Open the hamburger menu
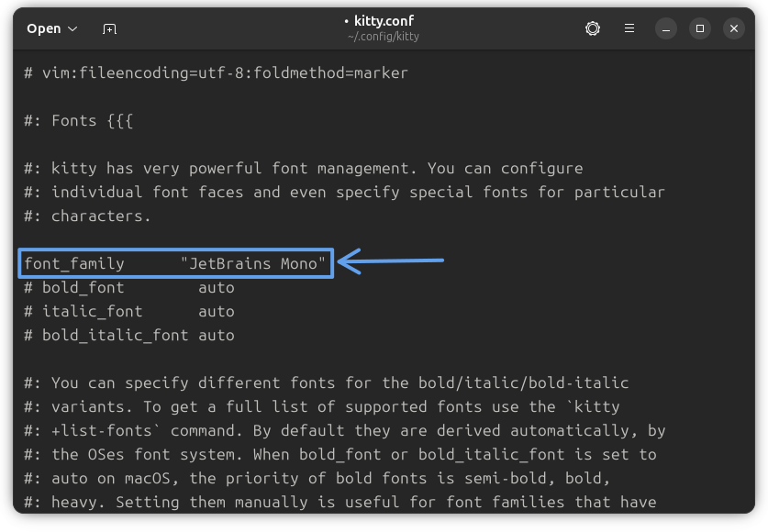This screenshot has height=532, width=768. tap(629, 28)
